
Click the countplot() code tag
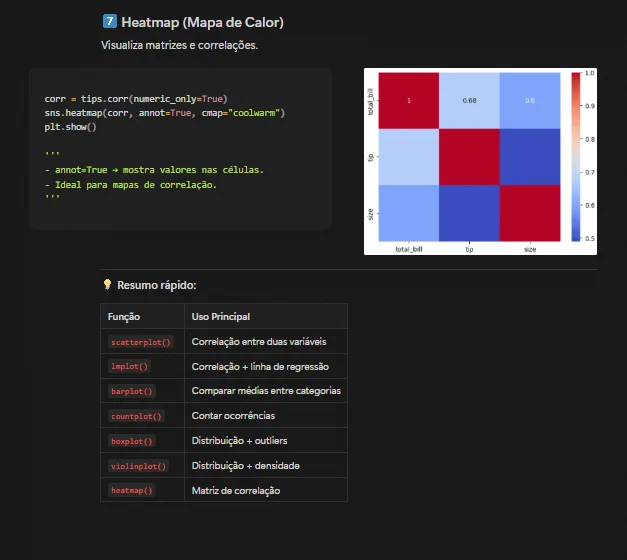(x=136, y=416)
